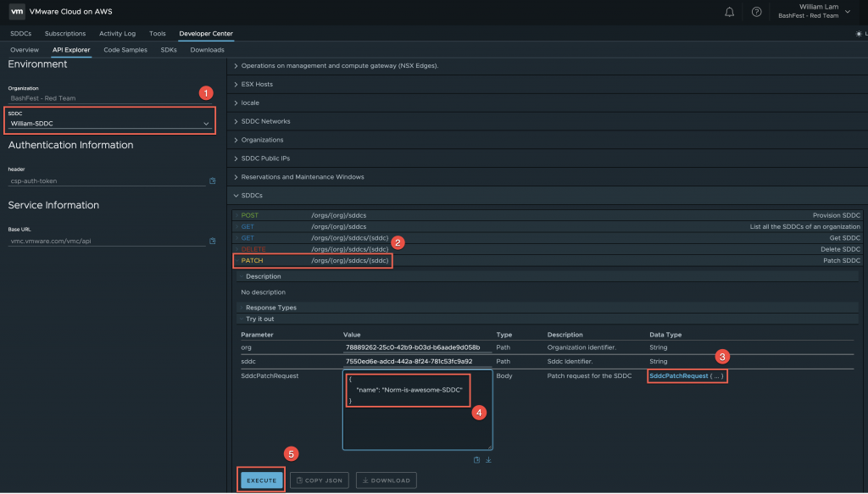The height and width of the screenshot is (494, 868).
Task: Collapse the Try it out section
Action: (x=259, y=319)
